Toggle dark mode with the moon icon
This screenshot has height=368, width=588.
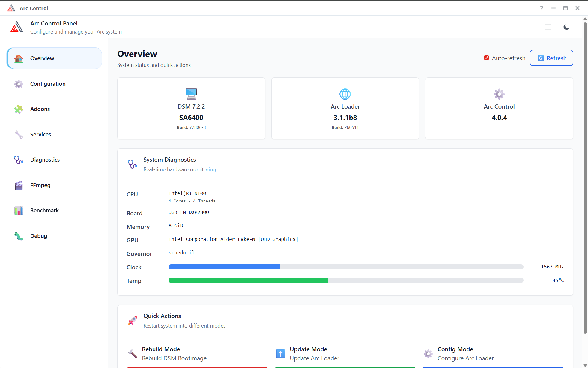pyautogui.click(x=566, y=27)
